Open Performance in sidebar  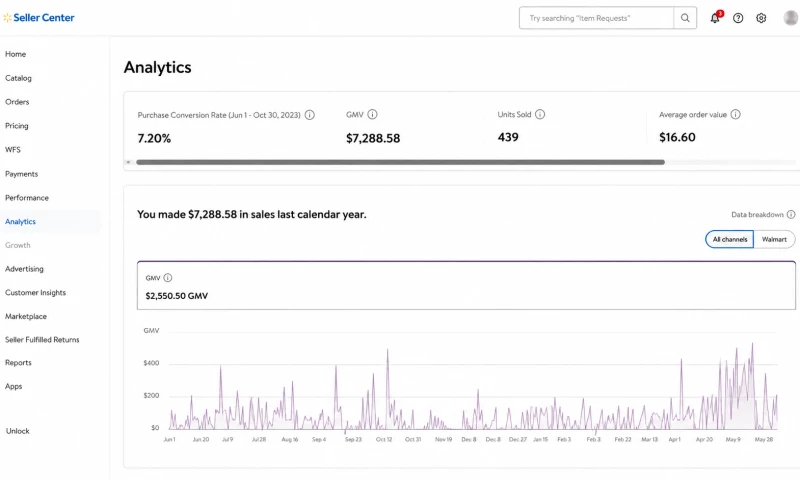click(27, 197)
